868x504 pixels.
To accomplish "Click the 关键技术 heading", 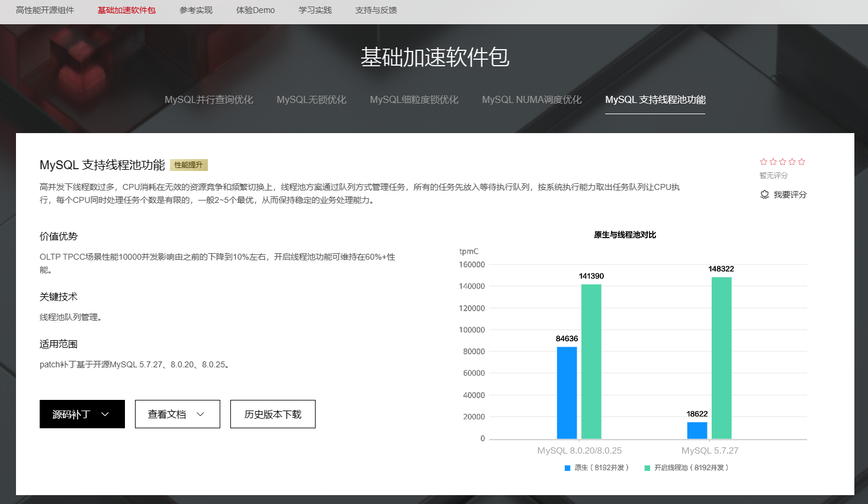I will tap(59, 296).
